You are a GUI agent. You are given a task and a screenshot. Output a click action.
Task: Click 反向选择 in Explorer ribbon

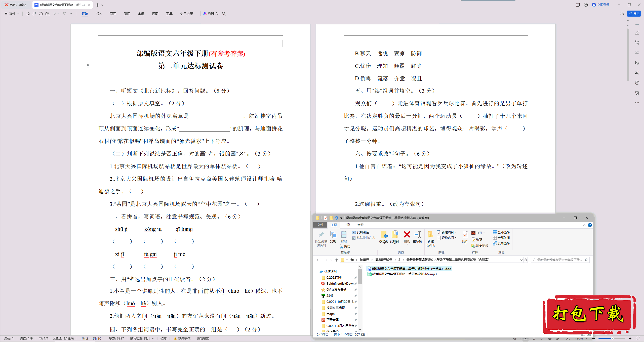[x=501, y=243]
